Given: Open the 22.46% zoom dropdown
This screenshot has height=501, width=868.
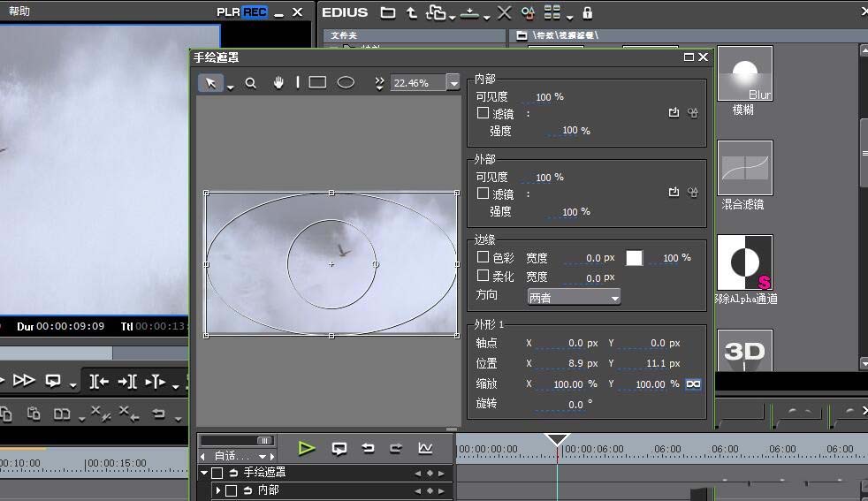Looking at the screenshot, I should 453,83.
